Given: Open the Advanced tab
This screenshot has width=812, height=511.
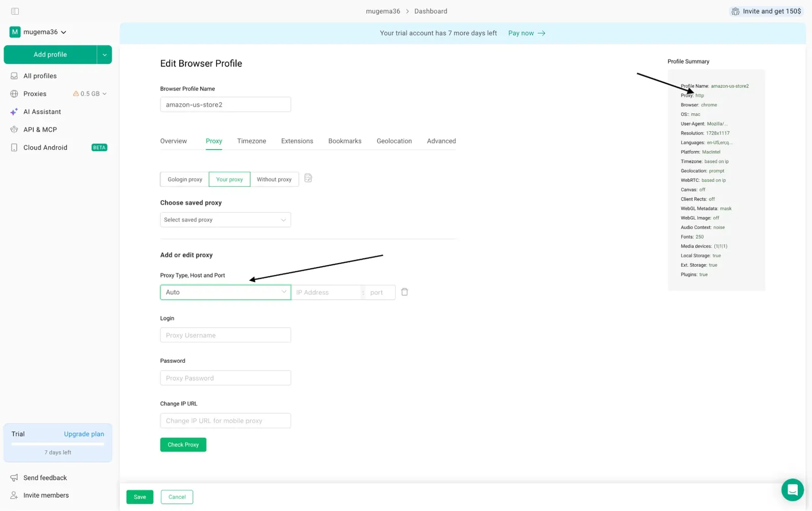Looking at the screenshot, I should 442,141.
